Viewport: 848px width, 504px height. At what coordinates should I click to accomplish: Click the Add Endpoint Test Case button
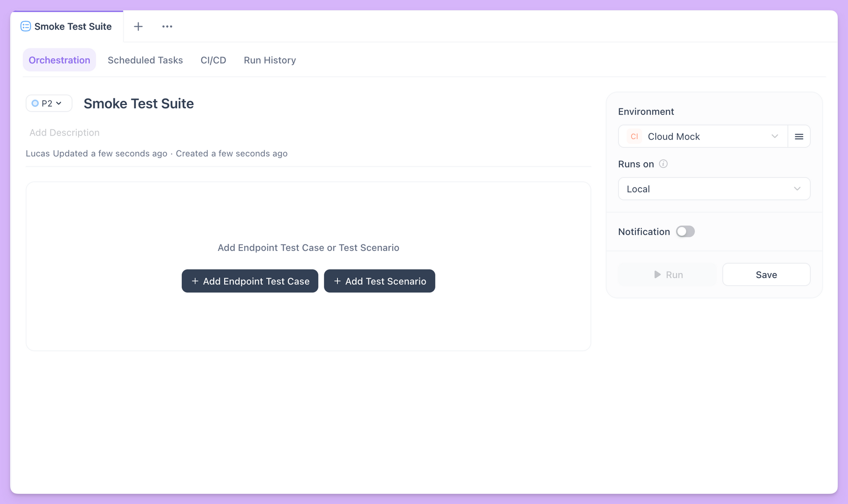click(250, 281)
